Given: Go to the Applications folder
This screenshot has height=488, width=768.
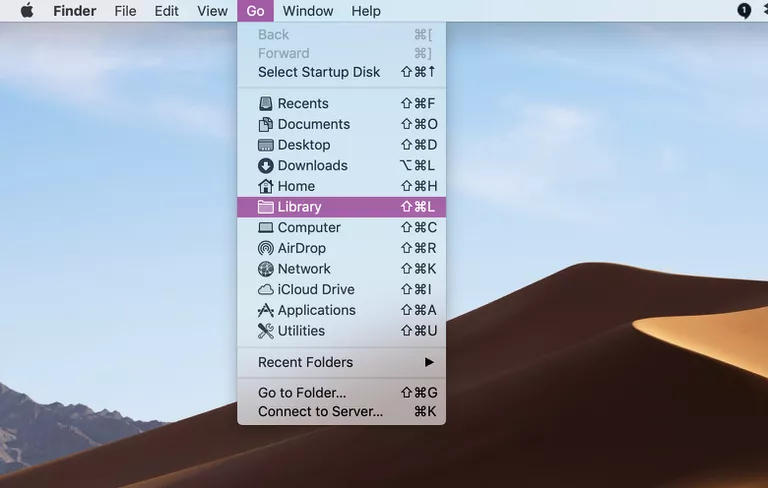Looking at the screenshot, I should [341, 310].
